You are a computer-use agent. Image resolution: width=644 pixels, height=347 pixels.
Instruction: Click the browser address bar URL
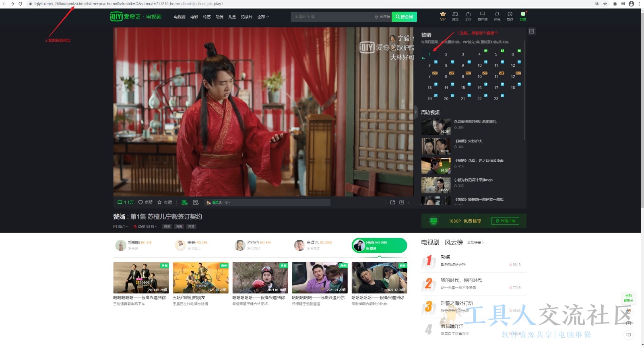point(128,4)
